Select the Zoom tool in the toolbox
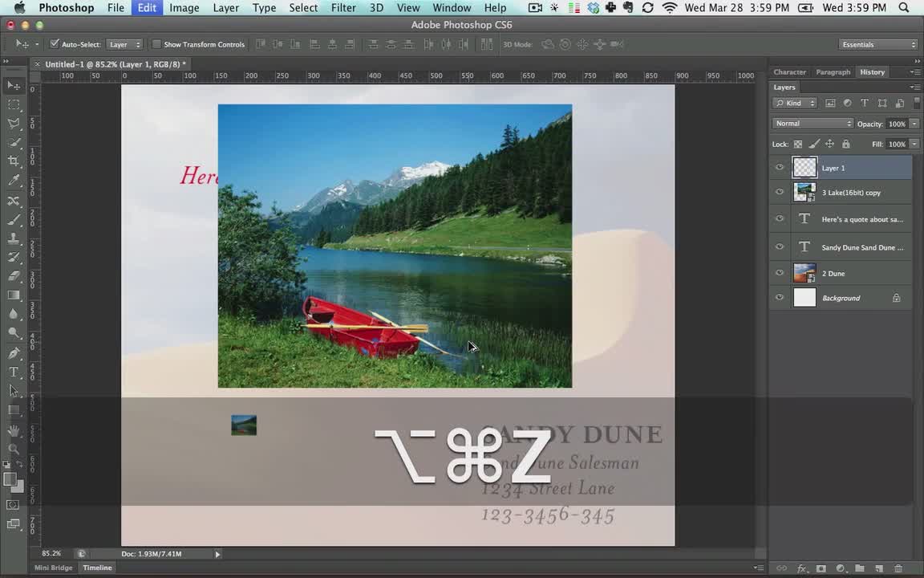This screenshot has width=924, height=578. pyautogui.click(x=14, y=450)
